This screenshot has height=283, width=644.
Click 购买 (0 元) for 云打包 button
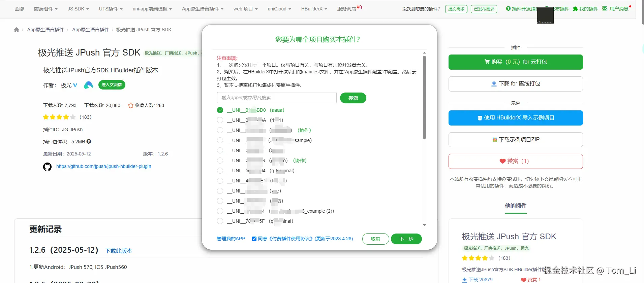pos(516,62)
